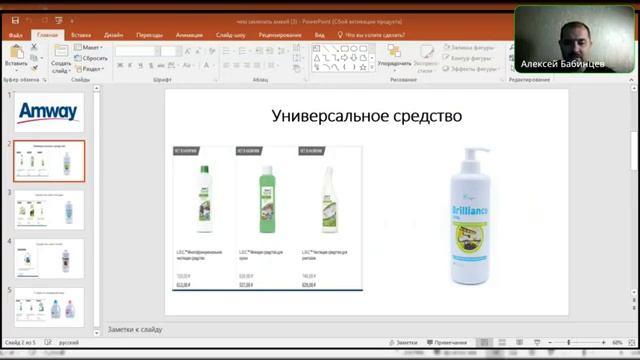Select the right arrow shape in gallery
Screen dimensions: 640x360
coord(345,58)
